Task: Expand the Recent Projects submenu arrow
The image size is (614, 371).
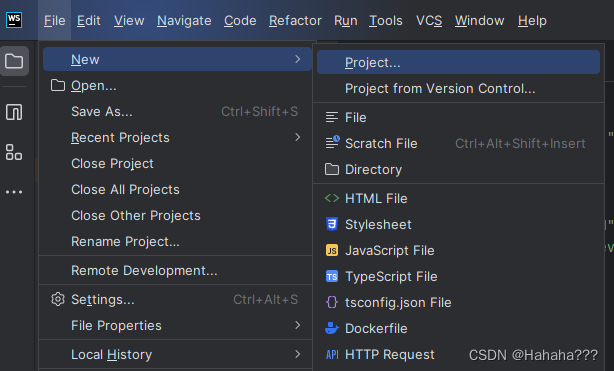Action: point(298,137)
